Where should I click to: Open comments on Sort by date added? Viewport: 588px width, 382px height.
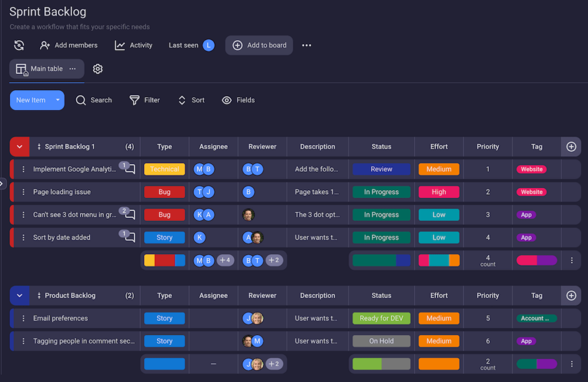coord(130,237)
